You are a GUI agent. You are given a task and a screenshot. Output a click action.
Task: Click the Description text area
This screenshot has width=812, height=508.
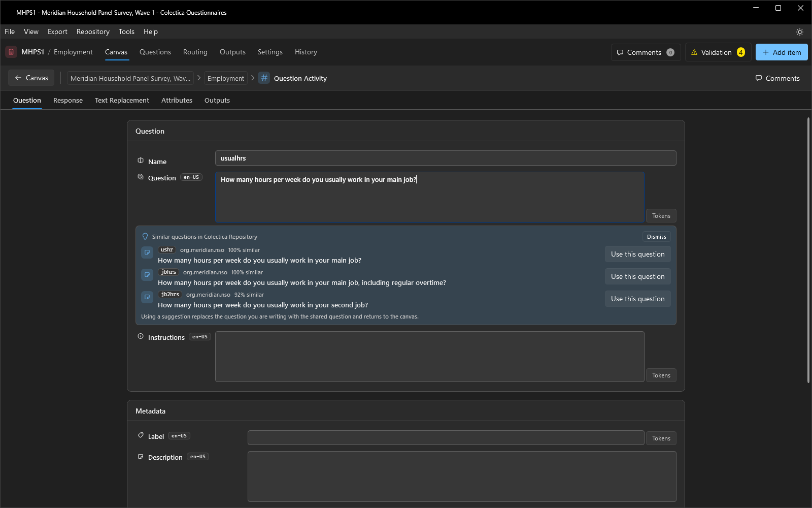click(462, 477)
